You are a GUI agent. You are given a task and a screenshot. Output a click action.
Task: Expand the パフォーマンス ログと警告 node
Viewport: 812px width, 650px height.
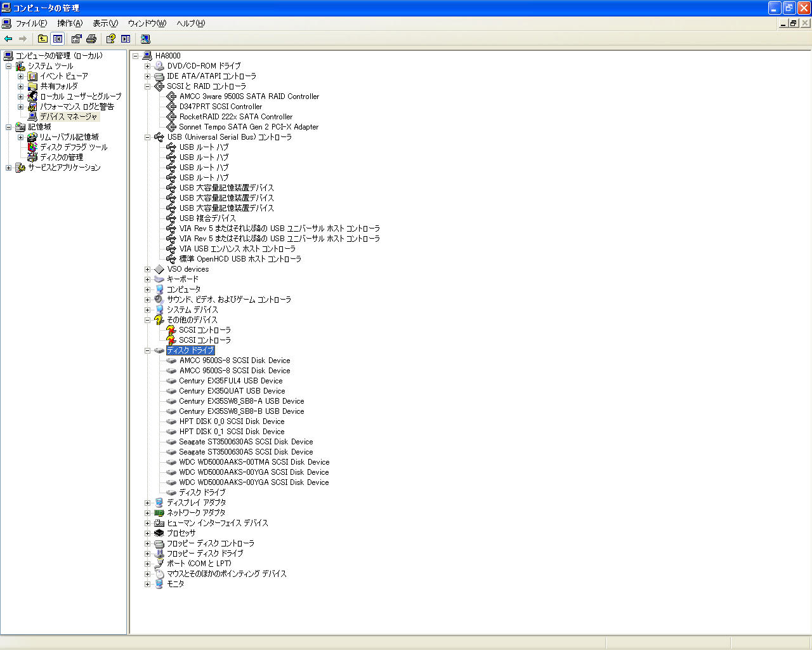click(x=20, y=107)
